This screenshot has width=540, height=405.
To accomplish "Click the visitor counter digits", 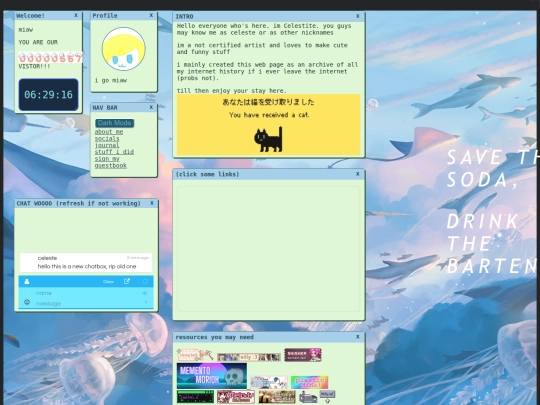I will [51, 58].
